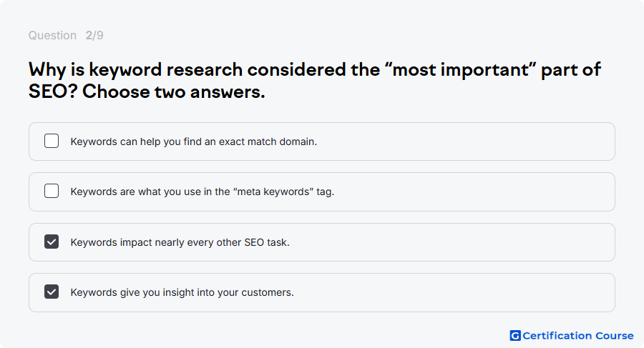Click empty area right of the customers insight text

454,292
